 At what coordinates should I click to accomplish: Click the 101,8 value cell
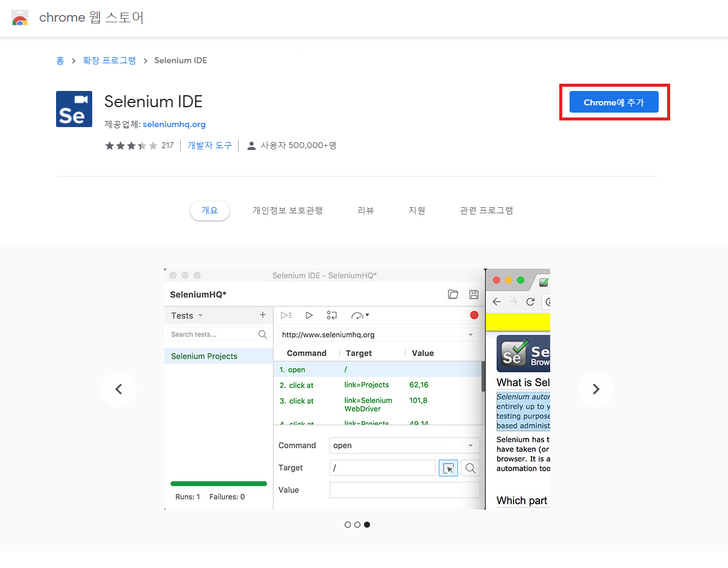(x=418, y=401)
